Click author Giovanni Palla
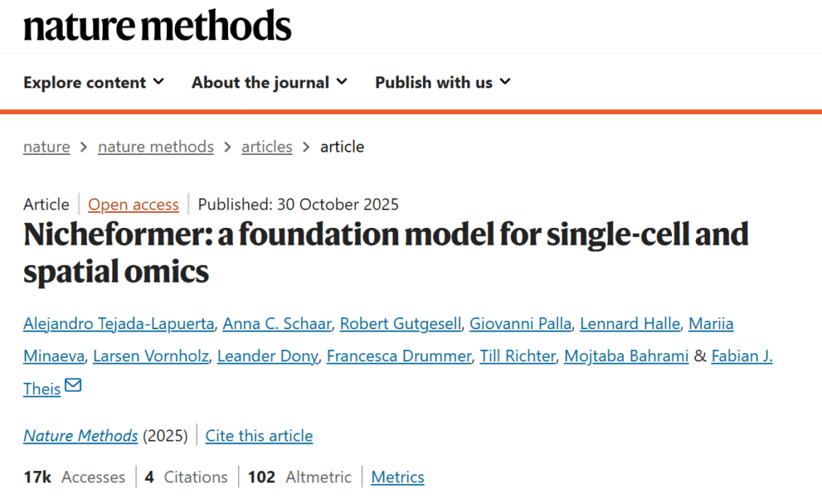The height and width of the screenshot is (504, 822). (520, 323)
